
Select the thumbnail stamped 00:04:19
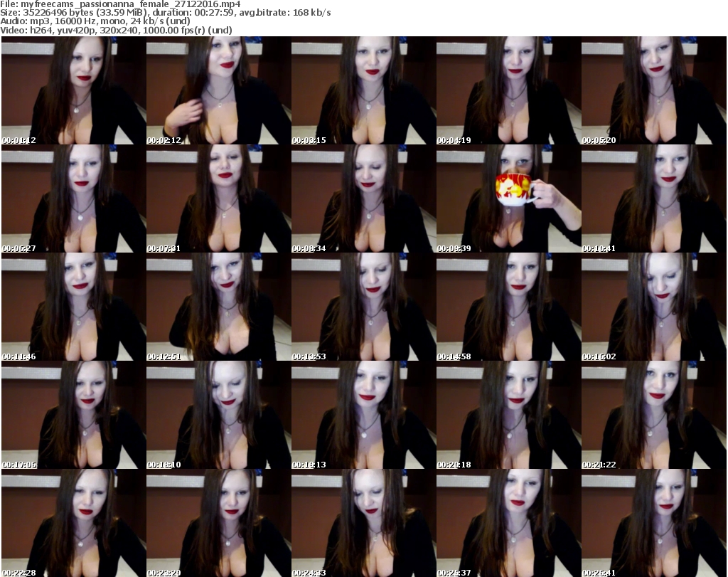pos(508,90)
